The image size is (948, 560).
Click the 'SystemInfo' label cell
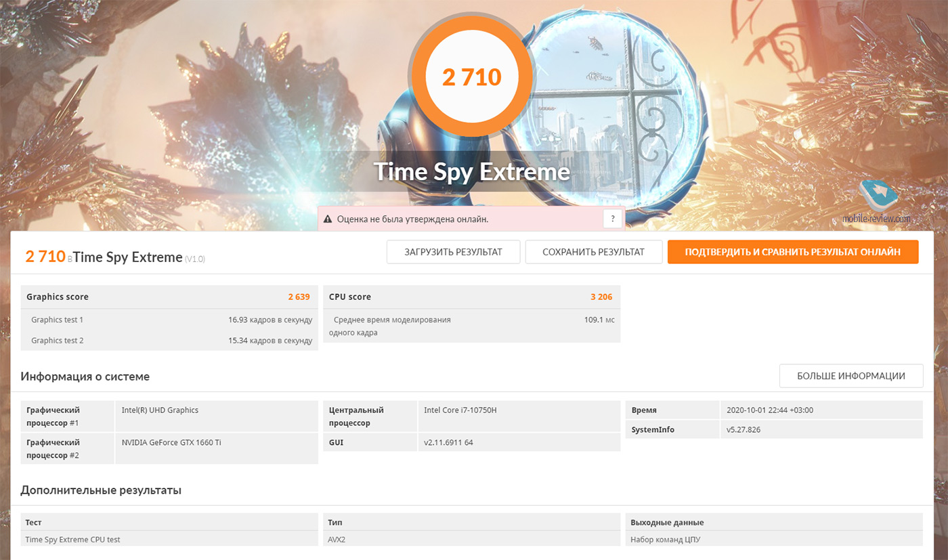tap(673, 429)
